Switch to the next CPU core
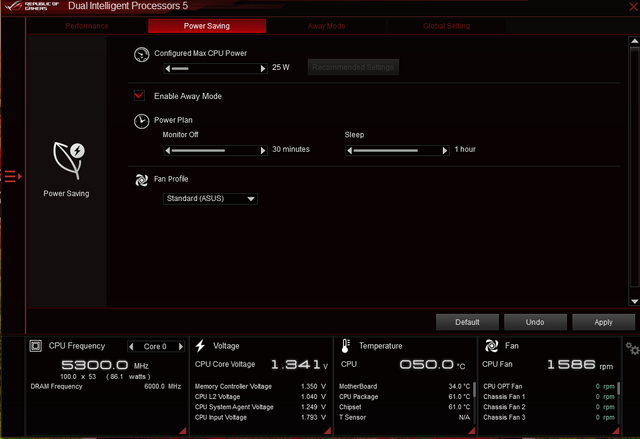Viewport: 640px width, 439px height. coord(179,346)
